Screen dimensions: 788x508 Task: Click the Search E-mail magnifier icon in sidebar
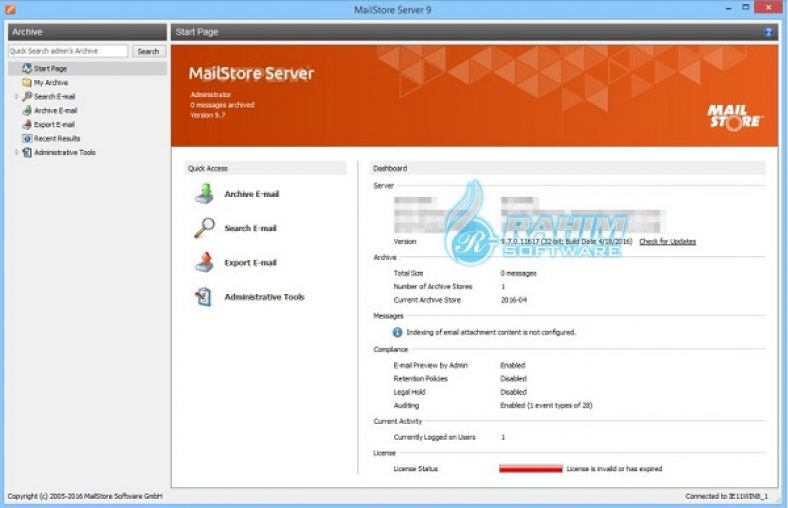tap(27, 96)
